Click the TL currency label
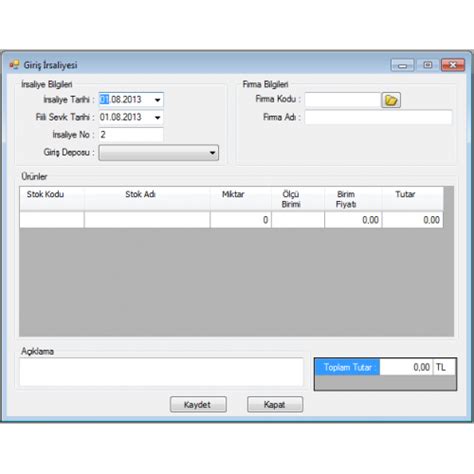 444,367
